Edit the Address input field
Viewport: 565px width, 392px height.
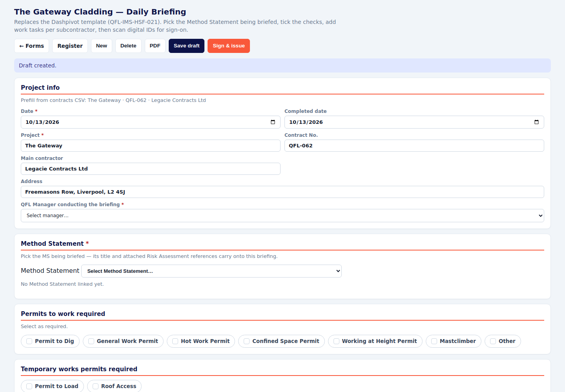pyautogui.click(x=282, y=192)
